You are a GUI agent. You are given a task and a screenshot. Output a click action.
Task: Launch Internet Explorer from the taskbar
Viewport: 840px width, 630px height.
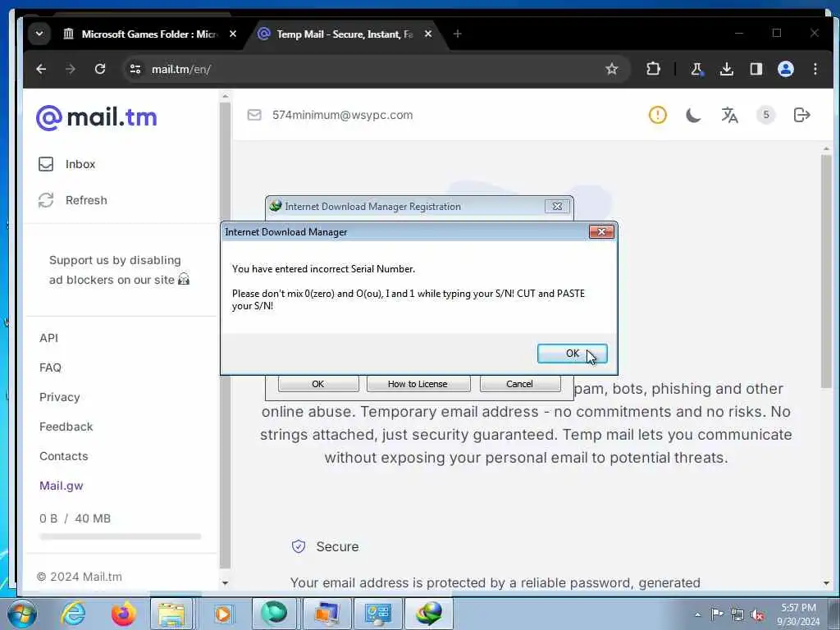coord(72,614)
